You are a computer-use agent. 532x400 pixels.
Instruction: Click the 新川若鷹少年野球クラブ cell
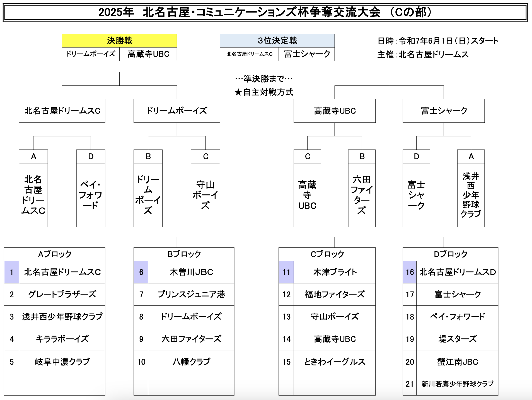tap(457, 384)
